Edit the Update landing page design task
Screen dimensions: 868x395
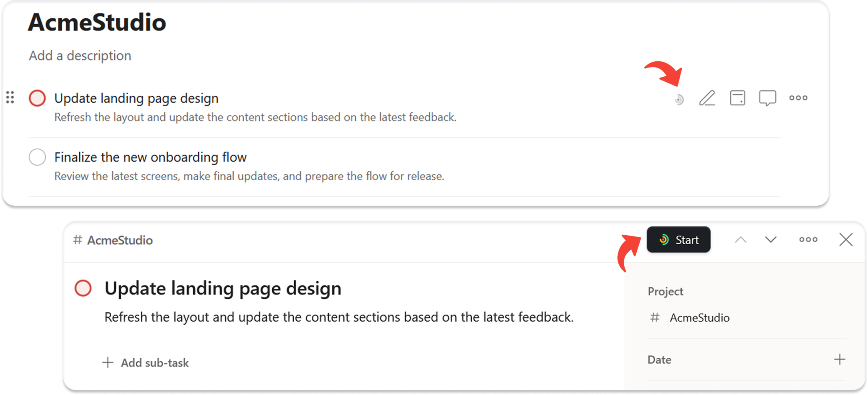(x=707, y=98)
